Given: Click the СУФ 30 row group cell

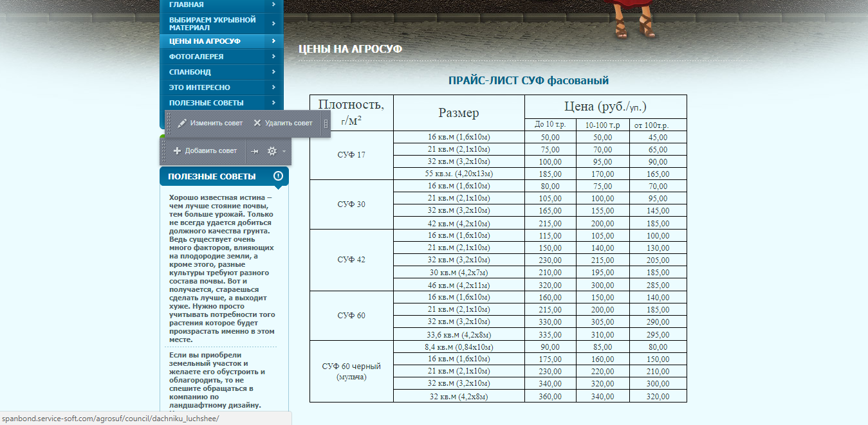Looking at the screenshot, I should pyautogui.click(x=351, y=204).
